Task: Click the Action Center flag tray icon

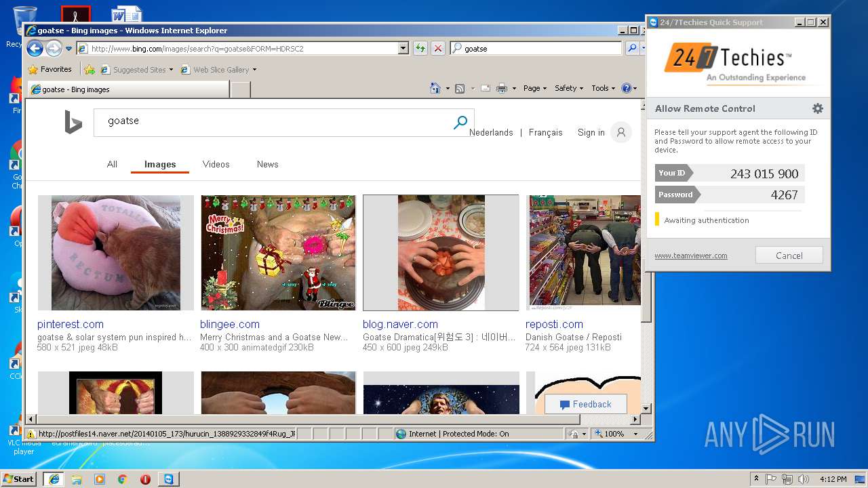Action: (771, 479)
